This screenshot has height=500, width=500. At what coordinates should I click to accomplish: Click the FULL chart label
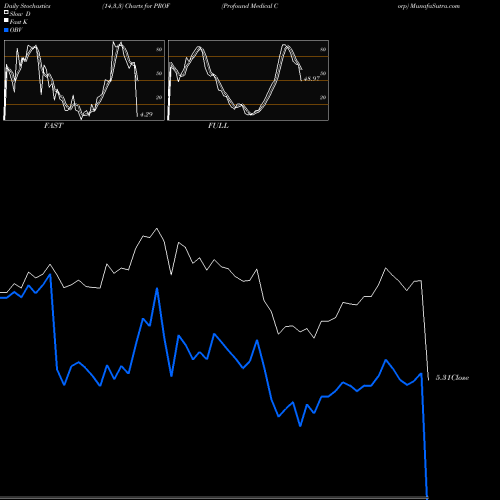pyautogui.click(x=218, y=126)
